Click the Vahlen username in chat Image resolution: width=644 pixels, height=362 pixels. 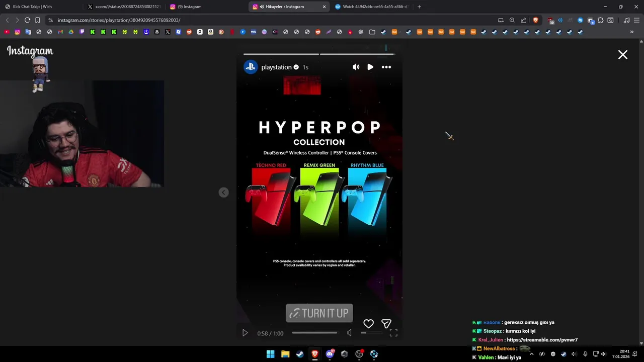486,357
